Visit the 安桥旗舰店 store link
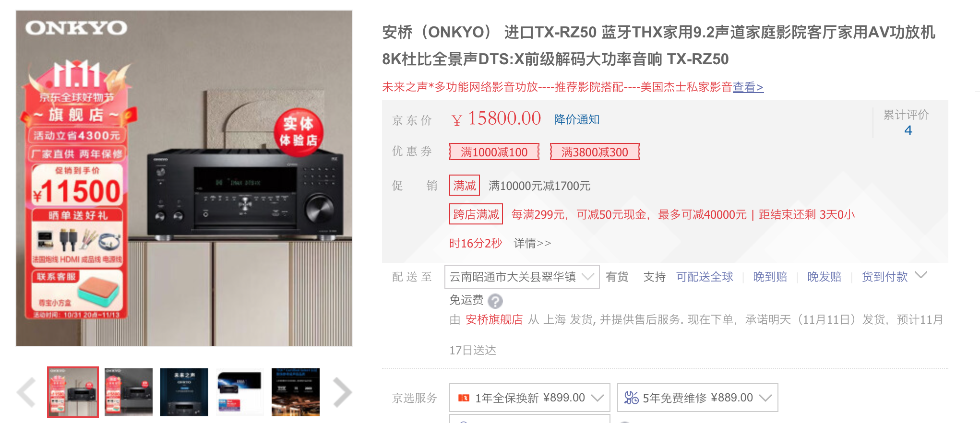Viewport: 980px width, 423px height. tap(494, 319)
